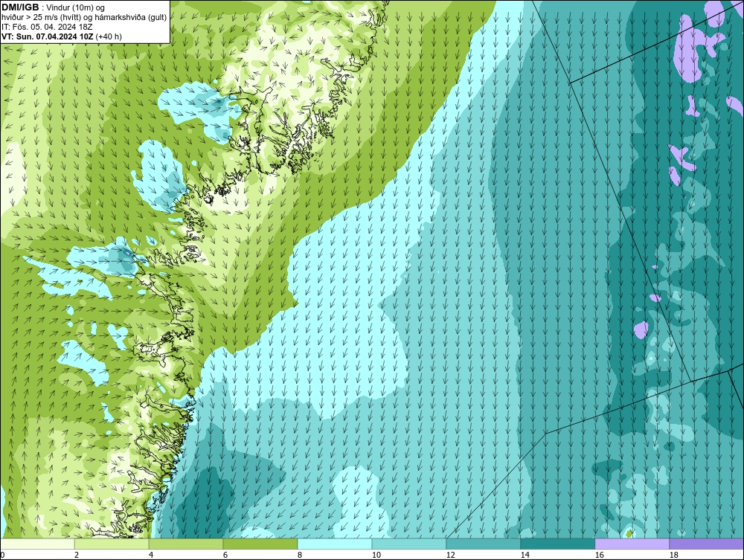The image size is (744, 560).
Task: Click the above 18 m/s purple swatch
Action: (707, 544)
